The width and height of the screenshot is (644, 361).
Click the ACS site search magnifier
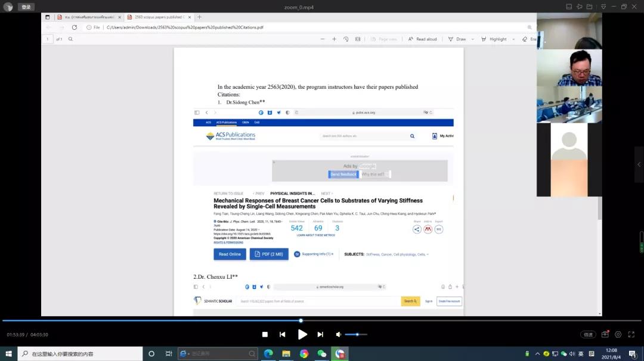point(413,136)
